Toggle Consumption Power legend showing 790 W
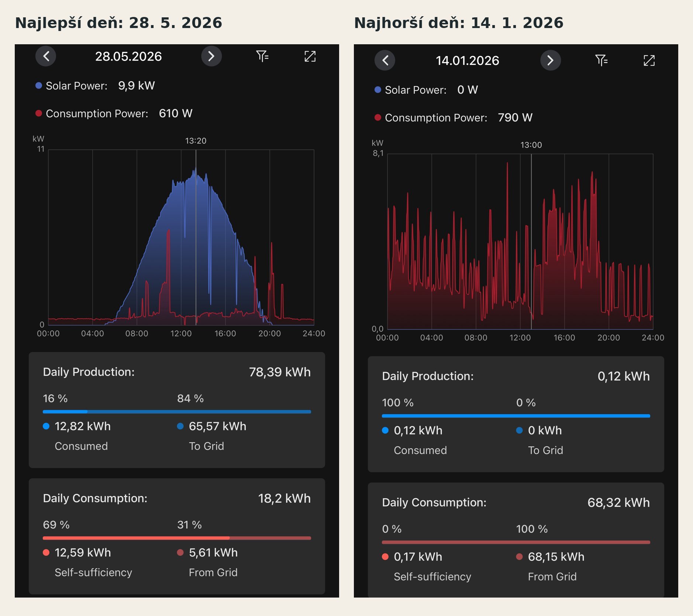Image resolution: width=693 pixels, height=616 pixels. tap(453, 117)
